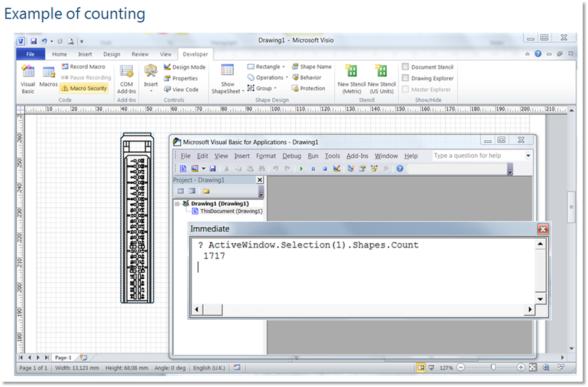The height and width of the screenshot is (387, 588).
Task: Switch to the View ribbon tab
Action: pos(166,54)
